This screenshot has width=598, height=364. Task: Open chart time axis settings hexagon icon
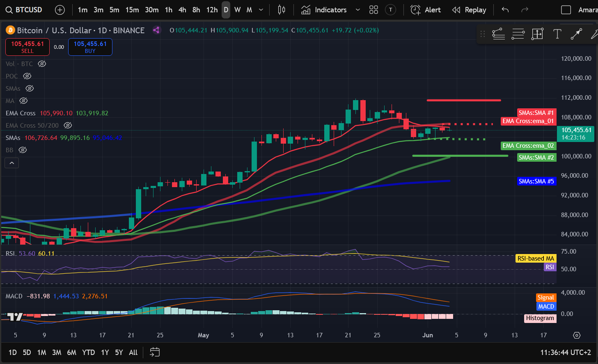(x=577, y=335)
